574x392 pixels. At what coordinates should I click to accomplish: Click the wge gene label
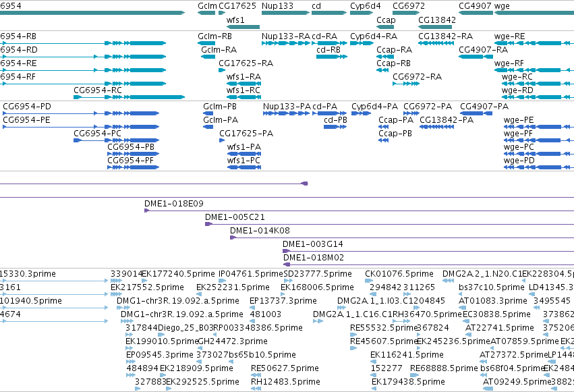[502, 6]
